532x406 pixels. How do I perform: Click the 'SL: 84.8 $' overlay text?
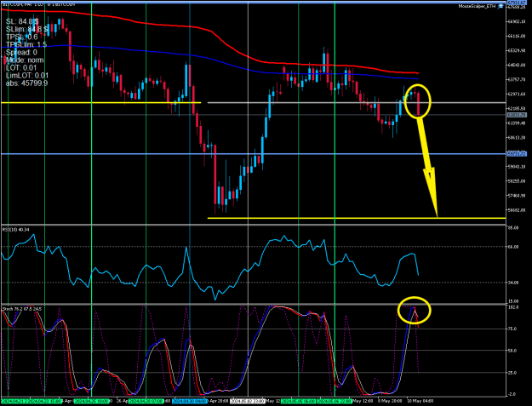pos(22,22)
